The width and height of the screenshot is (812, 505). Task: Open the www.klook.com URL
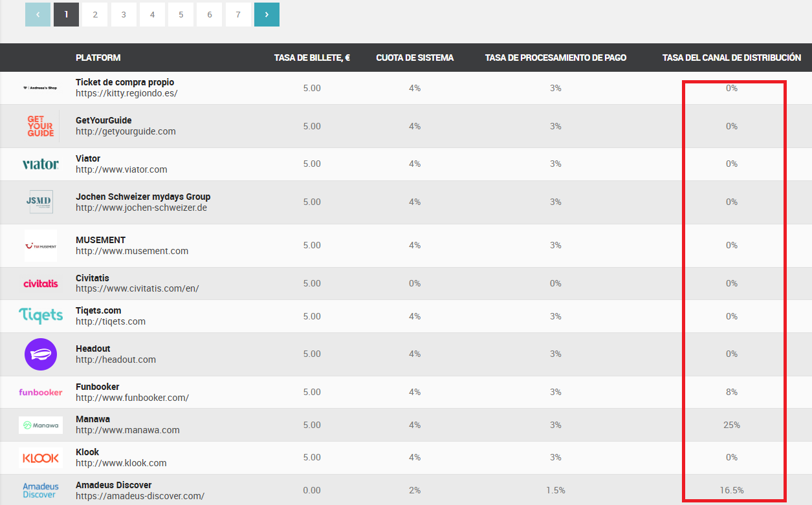coord(121,463)
